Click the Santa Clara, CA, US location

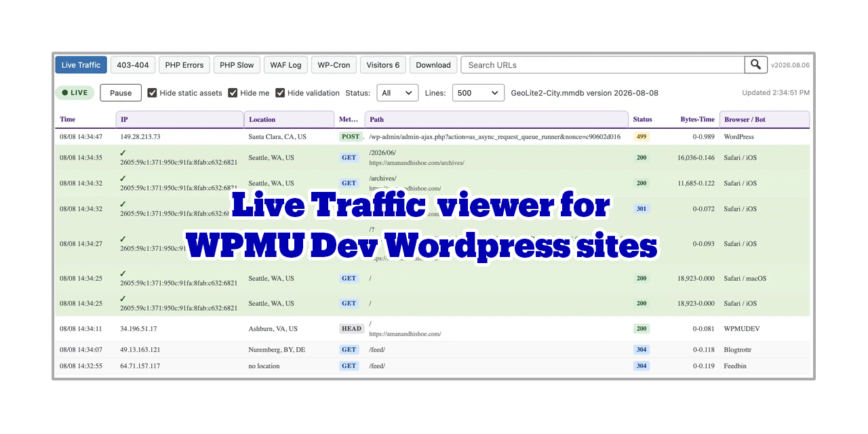[x=277, y=136]
